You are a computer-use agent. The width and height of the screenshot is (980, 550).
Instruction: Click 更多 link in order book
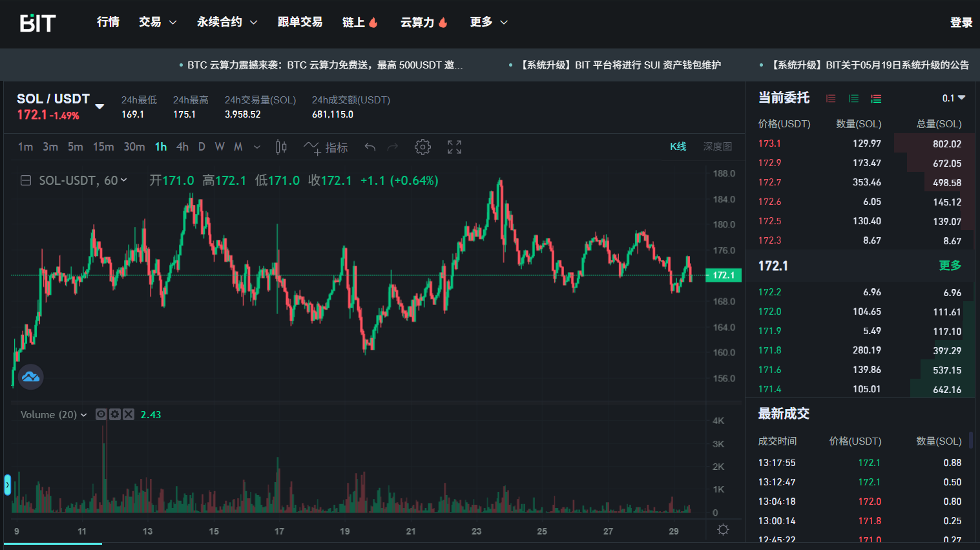[x=950, y=266]
